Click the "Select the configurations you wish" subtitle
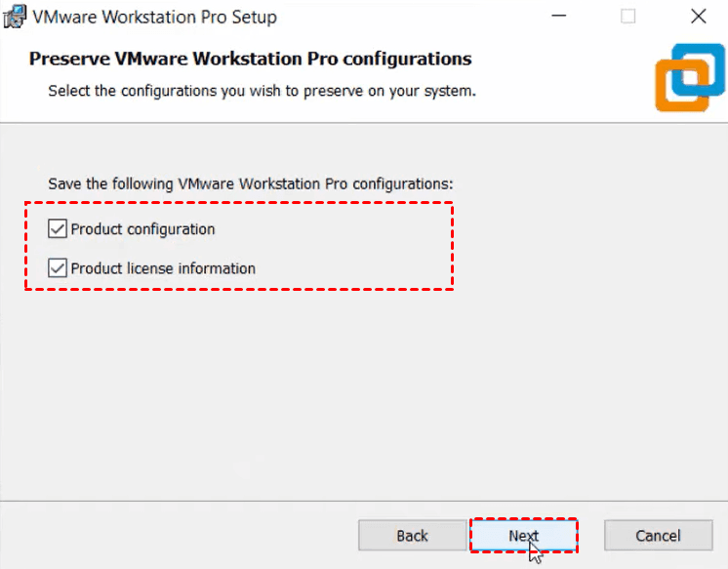728x569 pixels. coord(262,92)
